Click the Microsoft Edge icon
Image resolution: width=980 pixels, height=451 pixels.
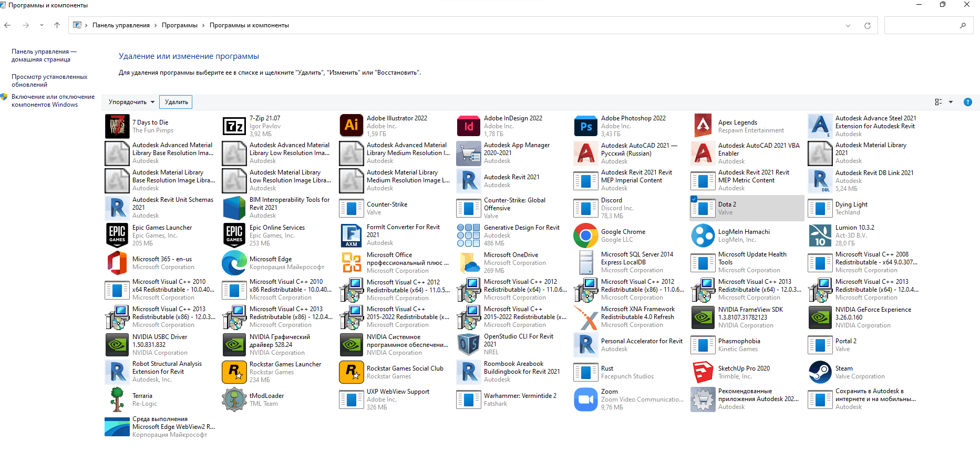[x=234, y=263]
